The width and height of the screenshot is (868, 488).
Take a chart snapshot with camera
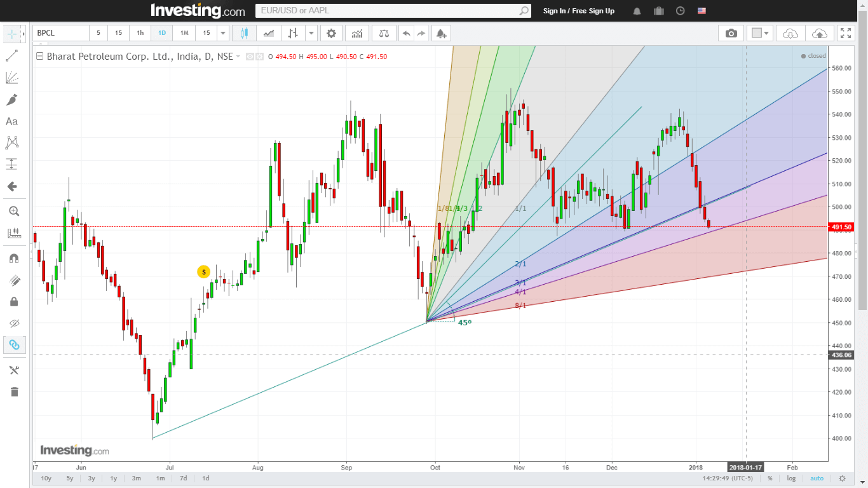(x=731, y=33)
